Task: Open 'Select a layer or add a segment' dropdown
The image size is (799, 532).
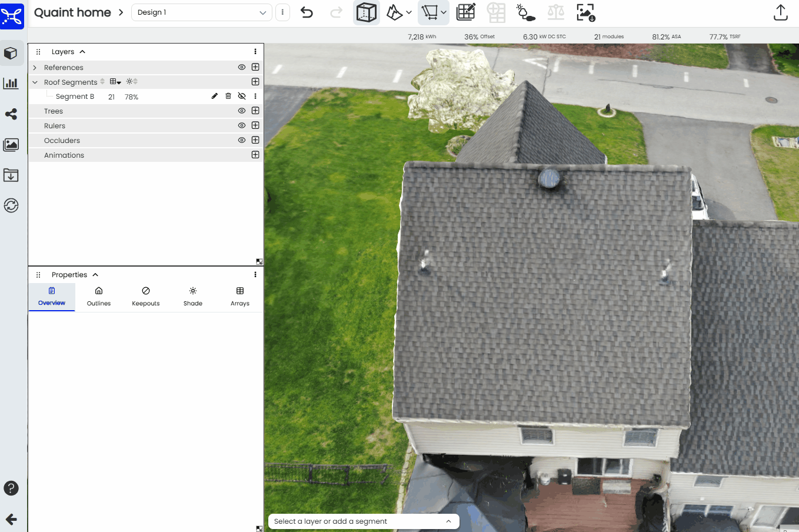Action: click(362, 521)
